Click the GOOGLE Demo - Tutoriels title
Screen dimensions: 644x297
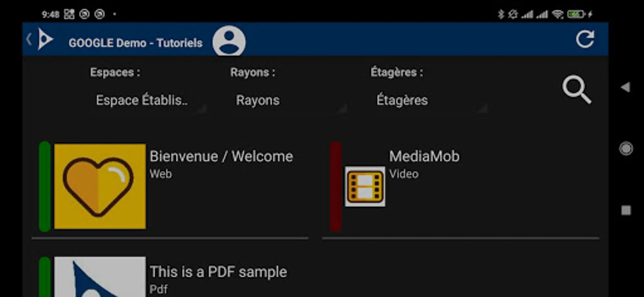click(136, 43)
